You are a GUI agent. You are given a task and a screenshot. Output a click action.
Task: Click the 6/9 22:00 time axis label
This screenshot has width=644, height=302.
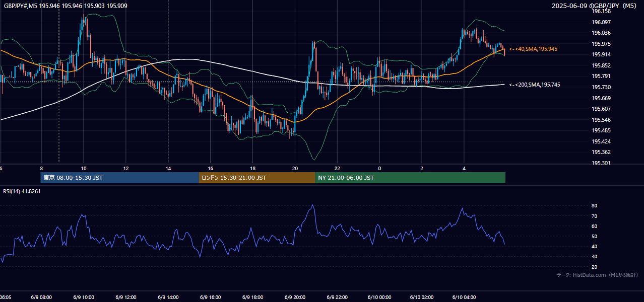pos(338,297)
